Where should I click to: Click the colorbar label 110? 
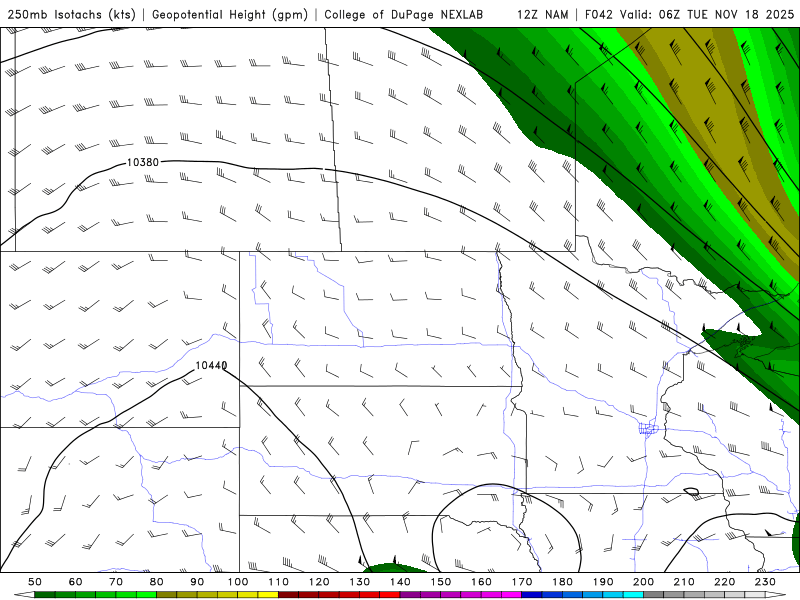pyautogui.click(x=279, y=582)
